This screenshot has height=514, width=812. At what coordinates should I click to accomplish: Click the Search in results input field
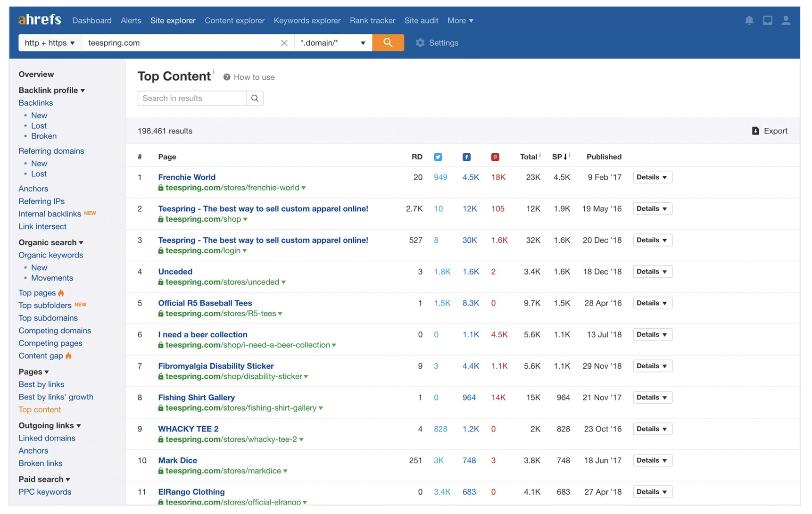192,98
